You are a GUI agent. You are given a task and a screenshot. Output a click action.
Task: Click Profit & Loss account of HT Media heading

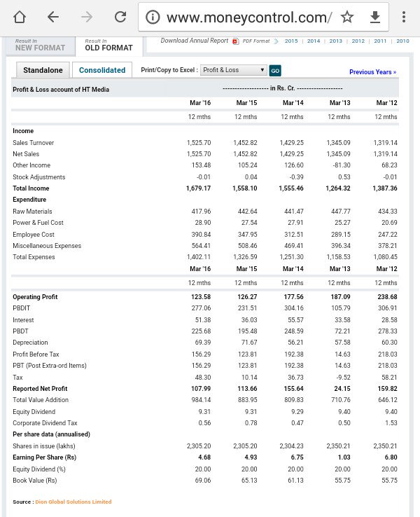point(61,90)
